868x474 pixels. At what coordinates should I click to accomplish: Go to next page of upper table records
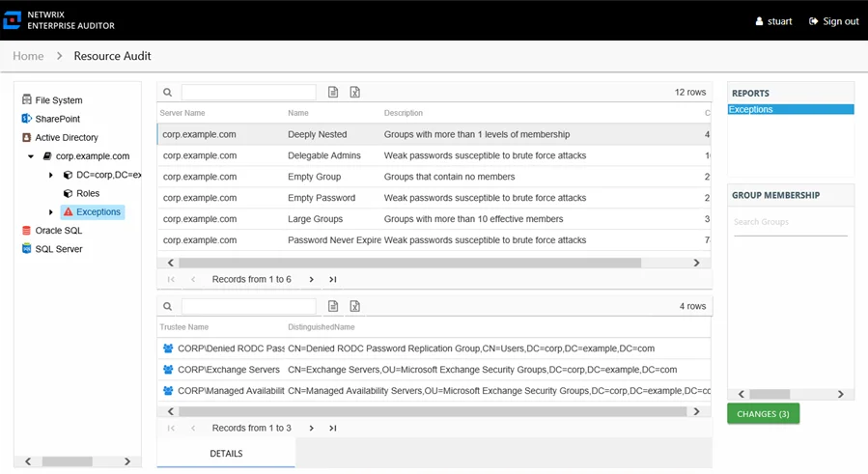[311, 280]
